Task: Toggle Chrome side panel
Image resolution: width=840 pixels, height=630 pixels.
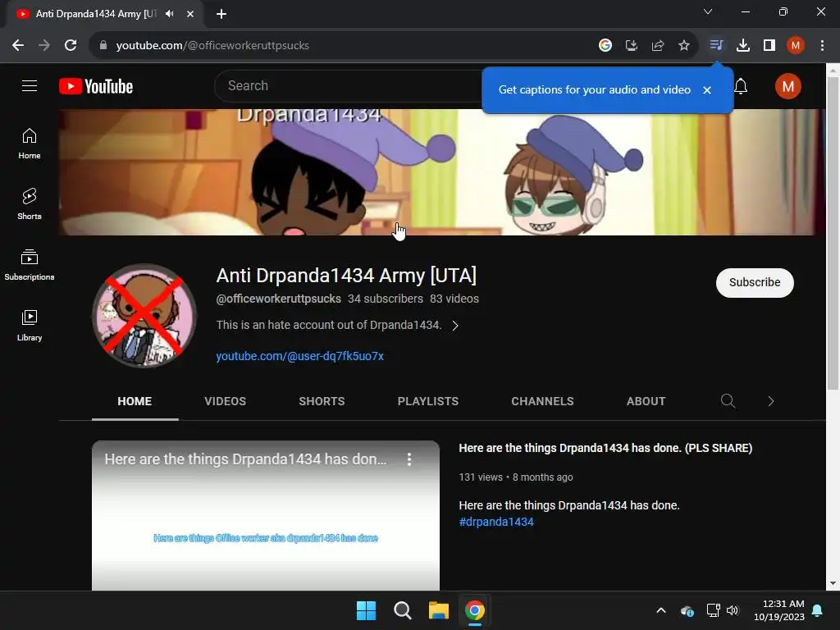Action: pyautogui.click(x=769, y=46)
